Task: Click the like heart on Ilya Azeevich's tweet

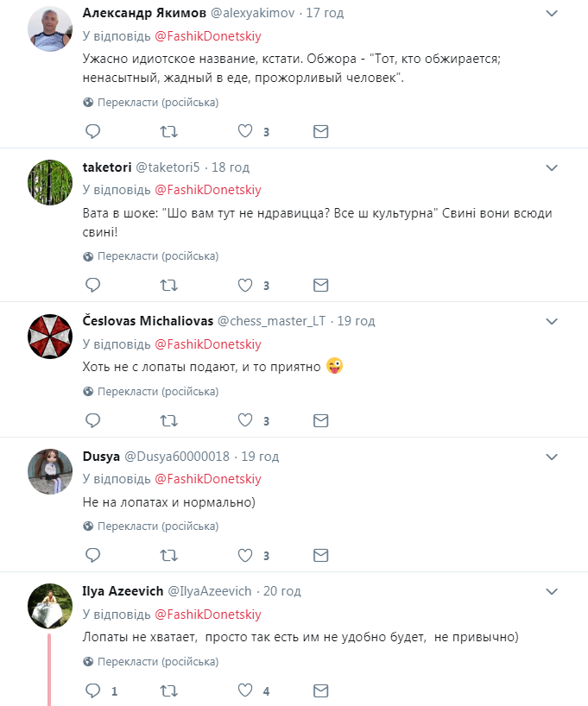Action: pos(243,690)
